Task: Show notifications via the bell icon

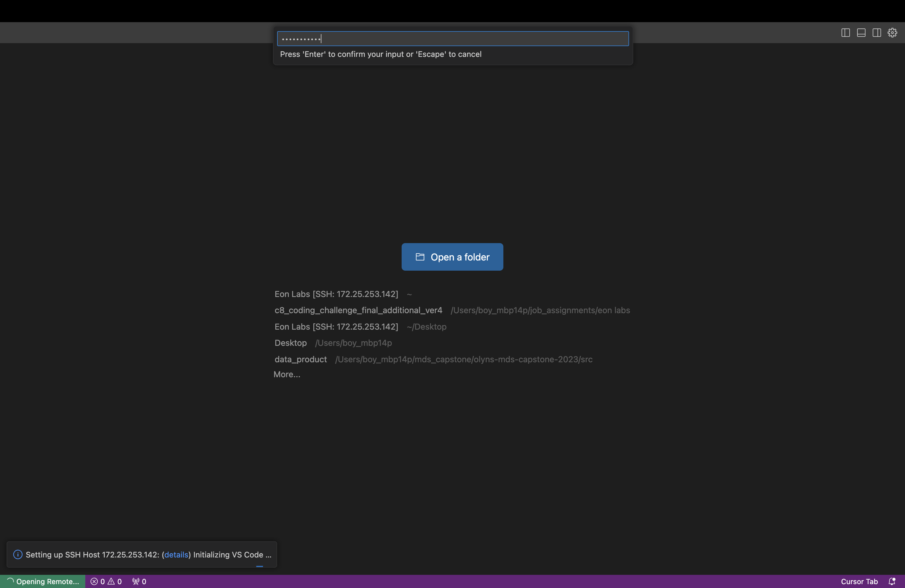Action: (892, 581)
